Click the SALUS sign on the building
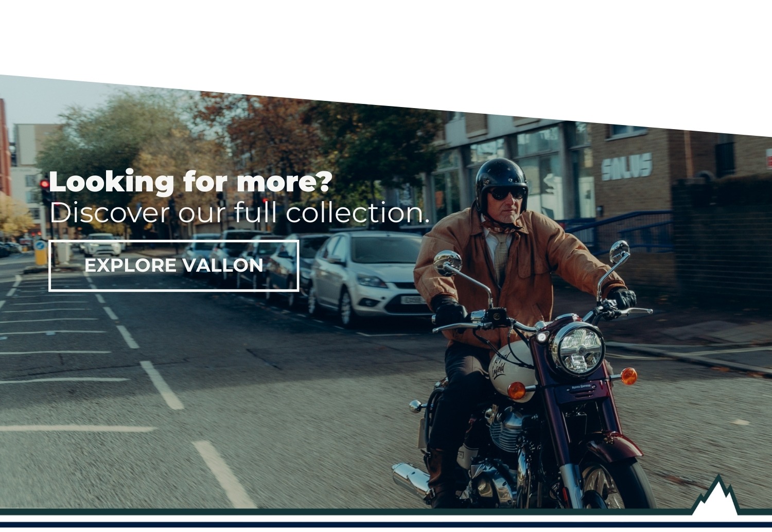 tap(626, 167)
